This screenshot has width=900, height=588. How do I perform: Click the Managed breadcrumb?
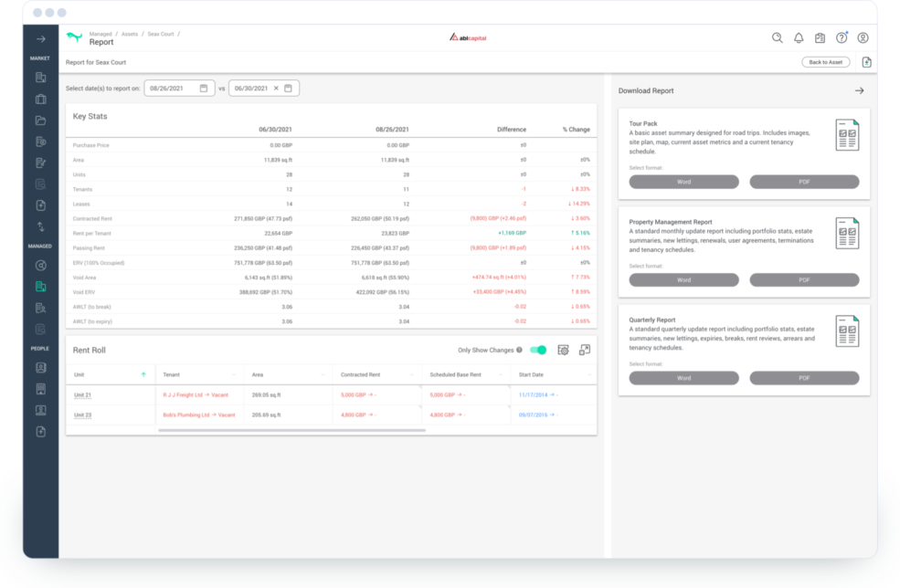pos(101,34)
